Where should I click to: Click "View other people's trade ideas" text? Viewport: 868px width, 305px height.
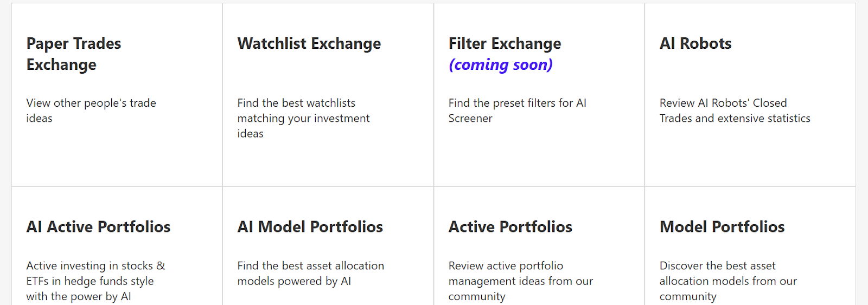(x=91, y=111)
